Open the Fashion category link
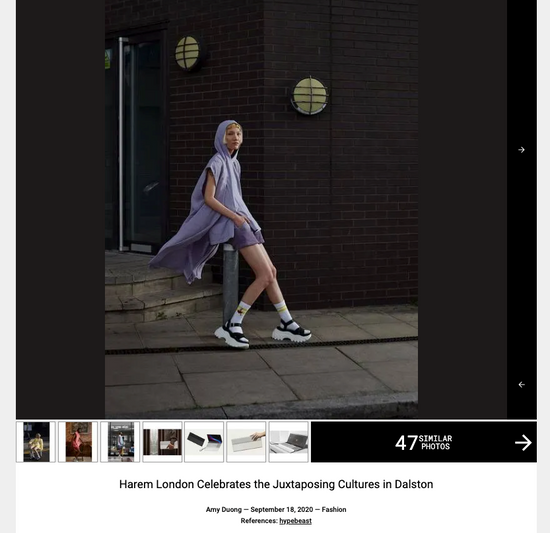The image size is (550, 533). point(334,510)
